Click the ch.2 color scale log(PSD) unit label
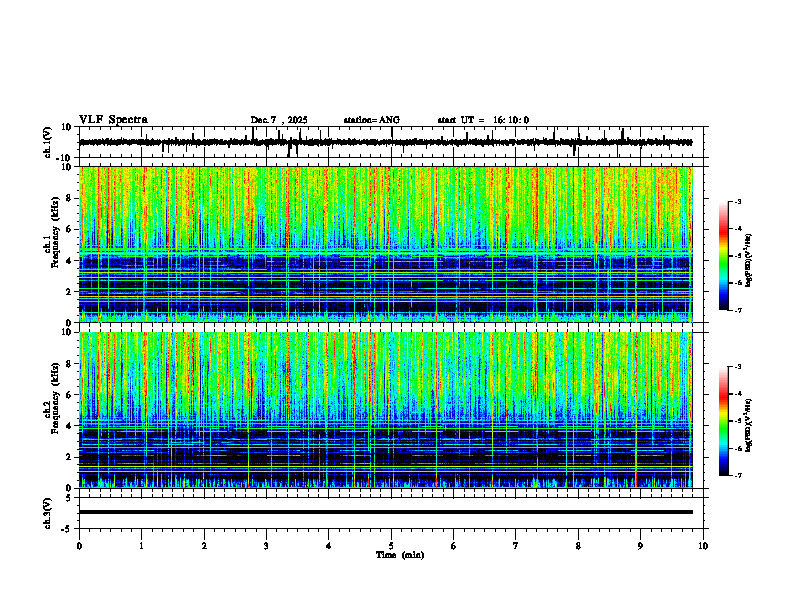Screen dimensions: 792x612 click(x=749, y=425)
